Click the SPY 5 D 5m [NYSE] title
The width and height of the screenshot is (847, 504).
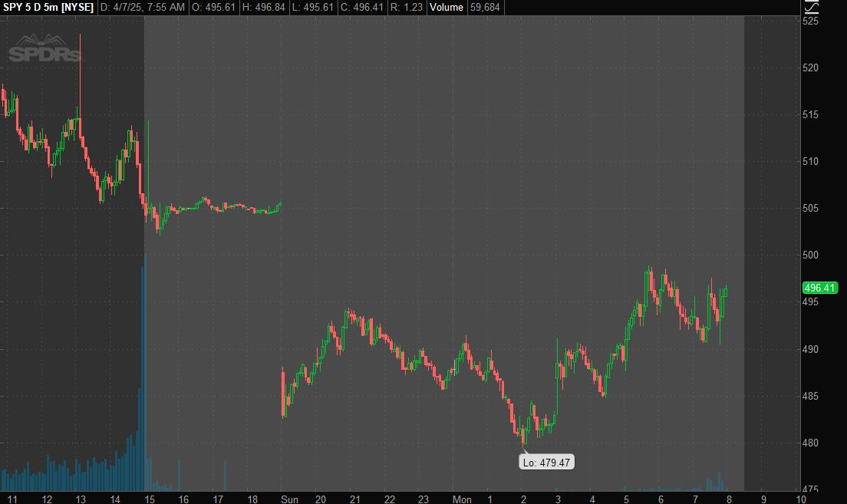pyautogui.click(x=48, y=7)
